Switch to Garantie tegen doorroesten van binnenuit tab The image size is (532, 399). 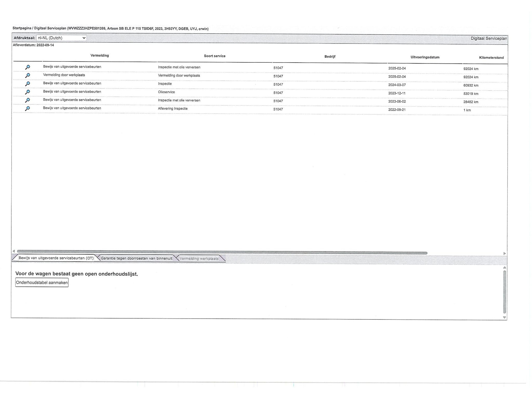coord(136,258)
